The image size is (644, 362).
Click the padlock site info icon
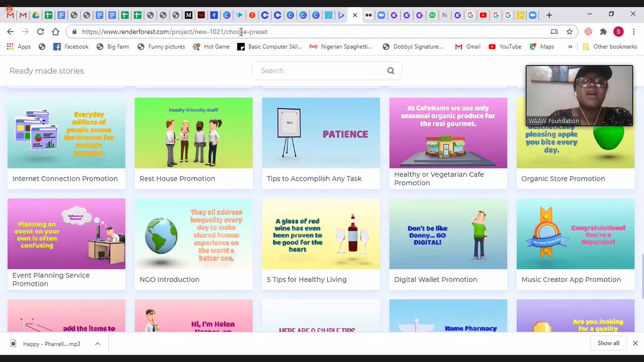coord(75,32)
